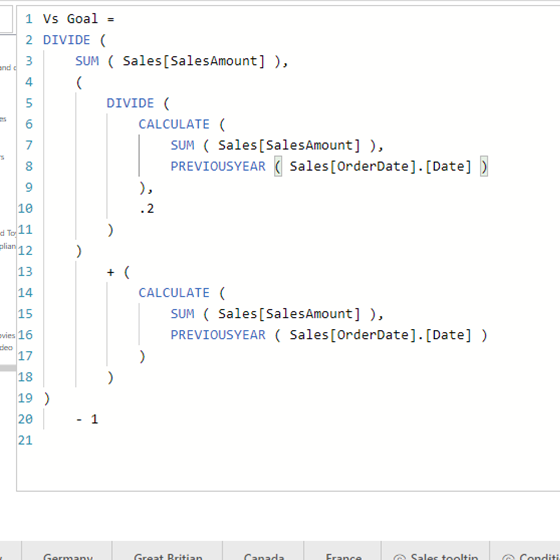Click the highlighted closing parenthesis on line 8
Image resolution: width=560 pixels, height=560 pixels.
point(484,166)
